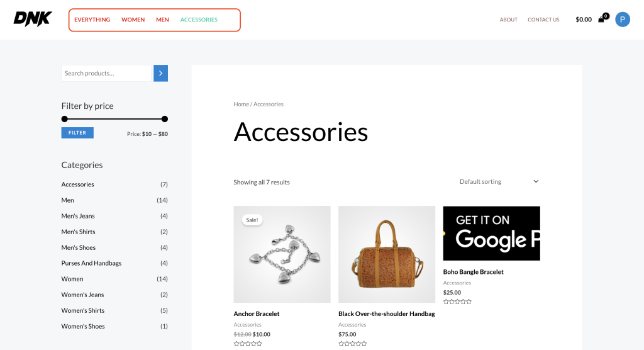Click inside the Search products field

click(106, 73)
